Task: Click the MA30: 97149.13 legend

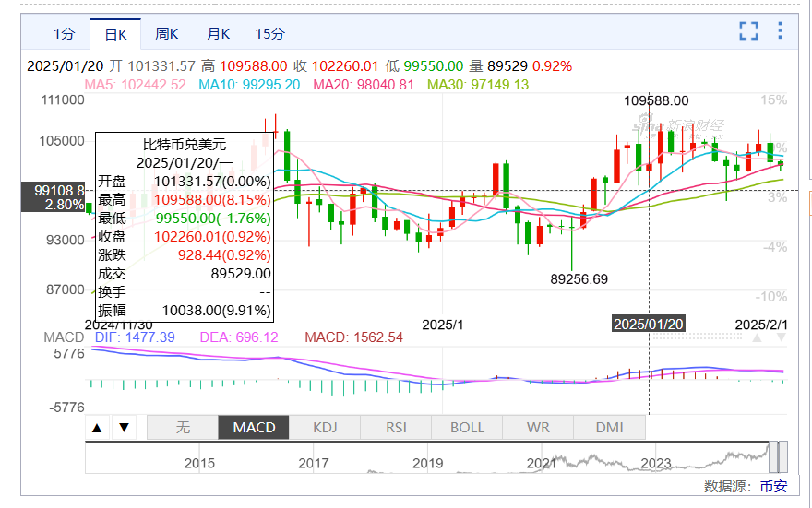Action: point(478,84)
